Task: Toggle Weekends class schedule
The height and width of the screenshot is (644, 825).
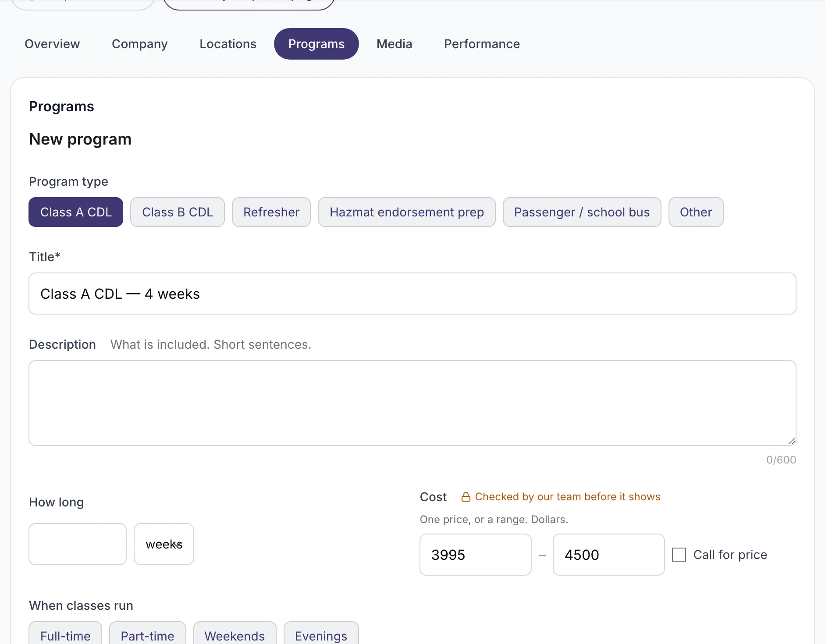Action: (x=235, y=633)
